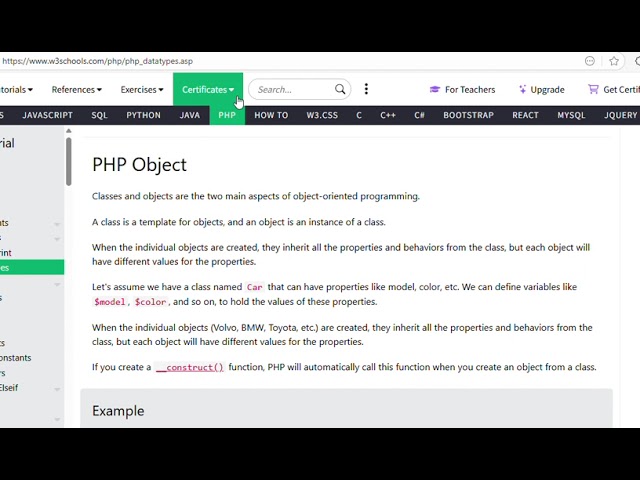Click the graduation cap For Teachers icon

pos(435,89)
